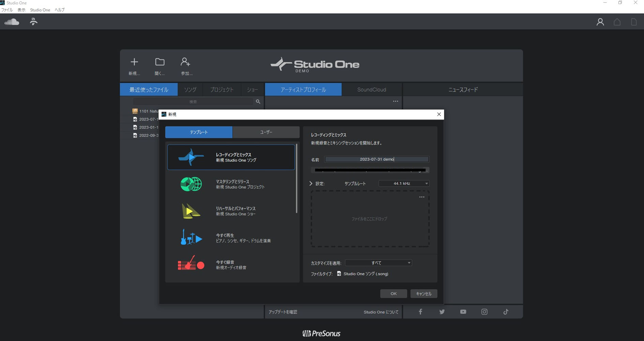
Task: Open the customization apply dropdown
Action: point(378,263)
